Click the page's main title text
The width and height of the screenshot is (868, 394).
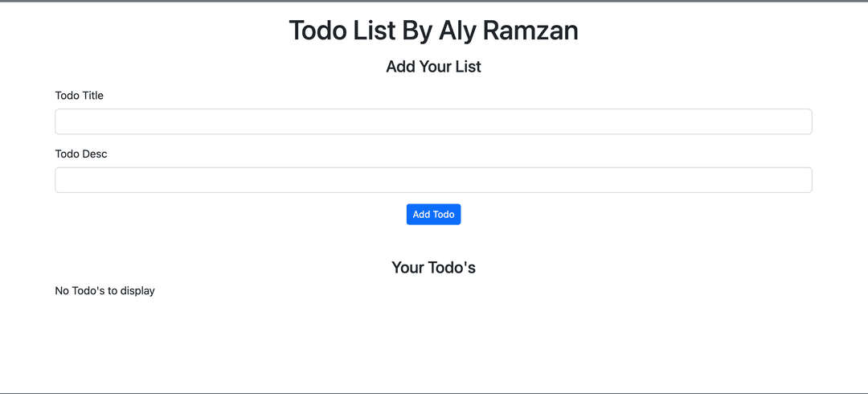pos(433,31)
